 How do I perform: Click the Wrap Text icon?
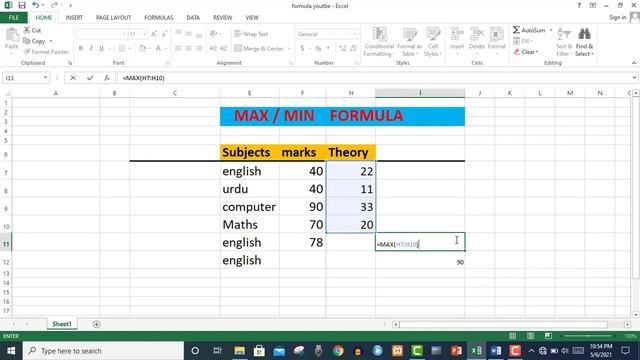tap(238, 34)
